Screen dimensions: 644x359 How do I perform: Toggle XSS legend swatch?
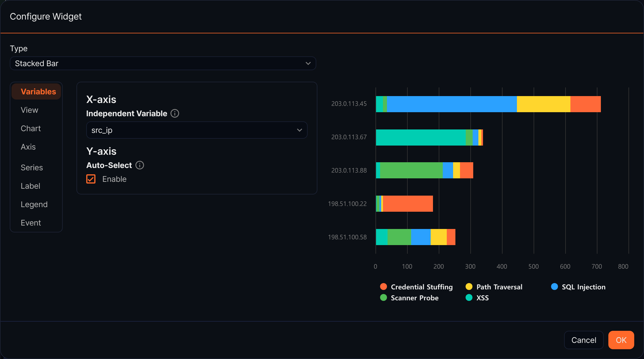[x=469, y=297]
